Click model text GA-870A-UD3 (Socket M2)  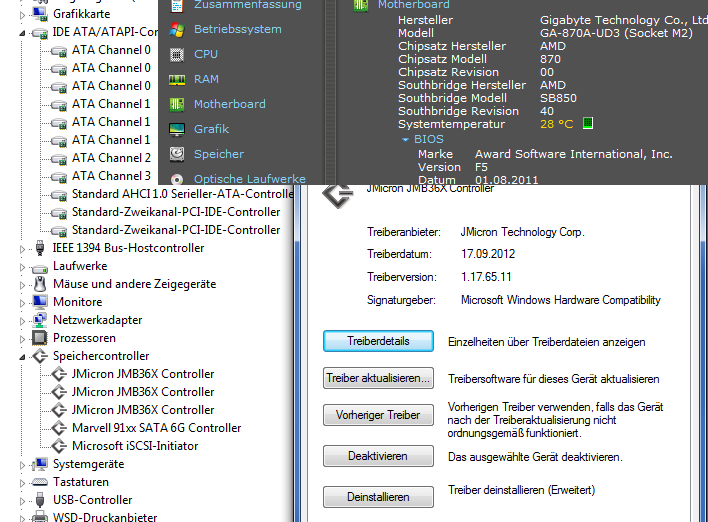(x=616, y=33)
